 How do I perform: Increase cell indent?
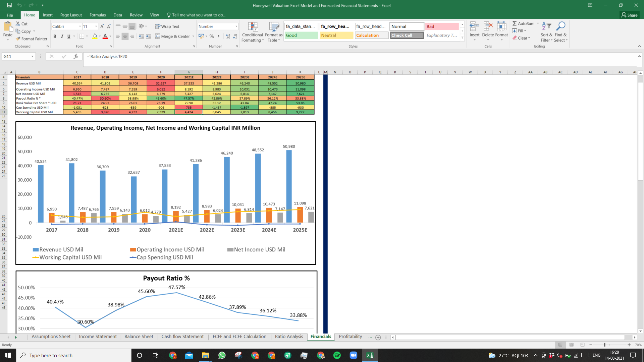148,36
